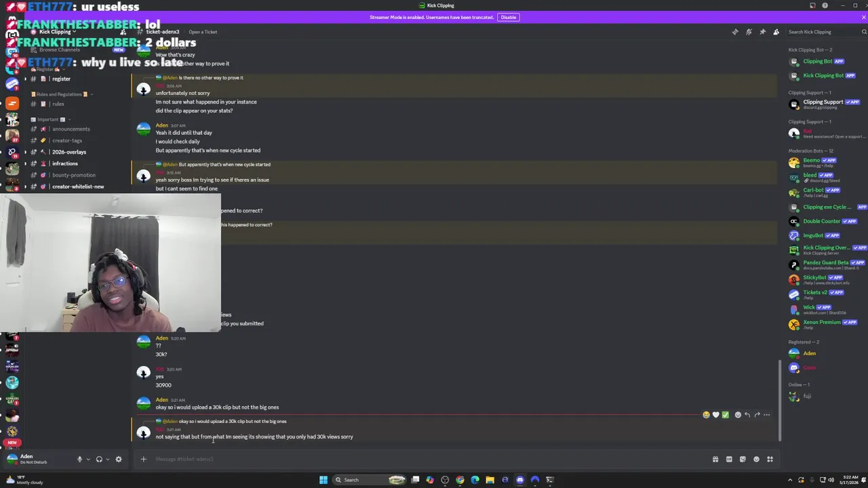The width and height of the screenshot is (868, 488).
Task: Collapse the Important category
Action: click(51, 119)
